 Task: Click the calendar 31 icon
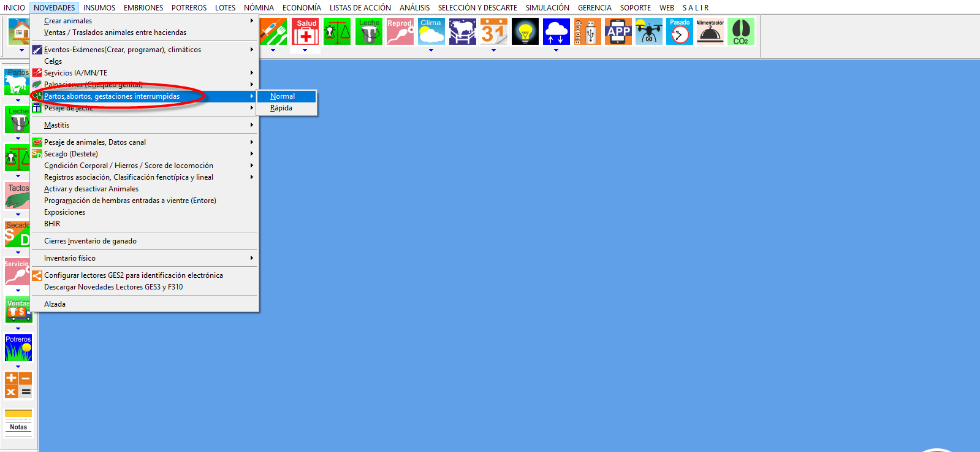click(x=493, y=31)
